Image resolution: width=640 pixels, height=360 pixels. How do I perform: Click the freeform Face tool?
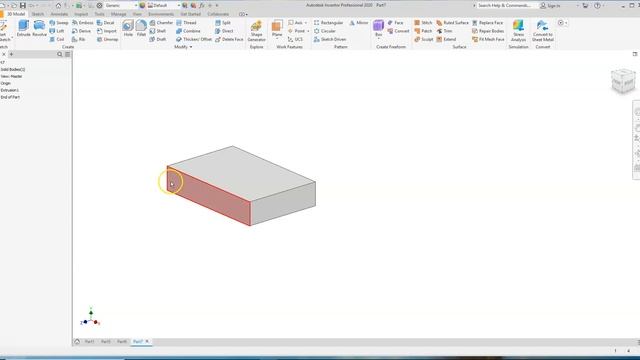coord(395,23)
